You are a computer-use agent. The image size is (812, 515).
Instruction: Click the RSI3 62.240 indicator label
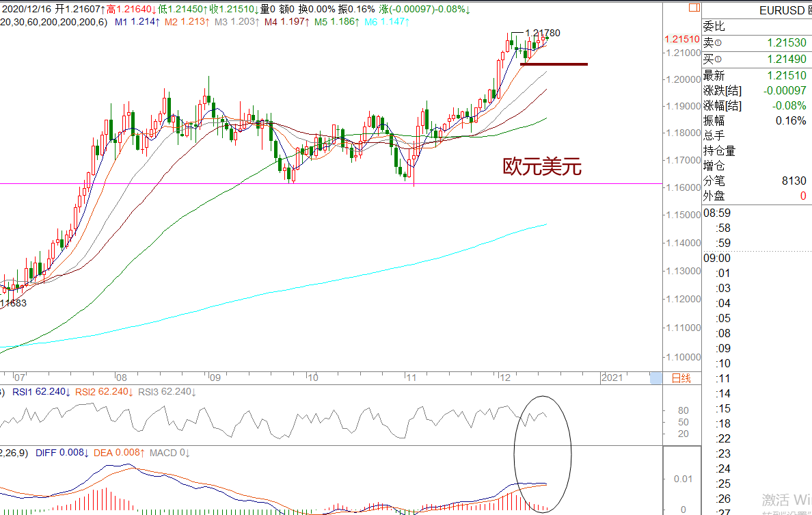pyautogui.click(x=167, y=392)
